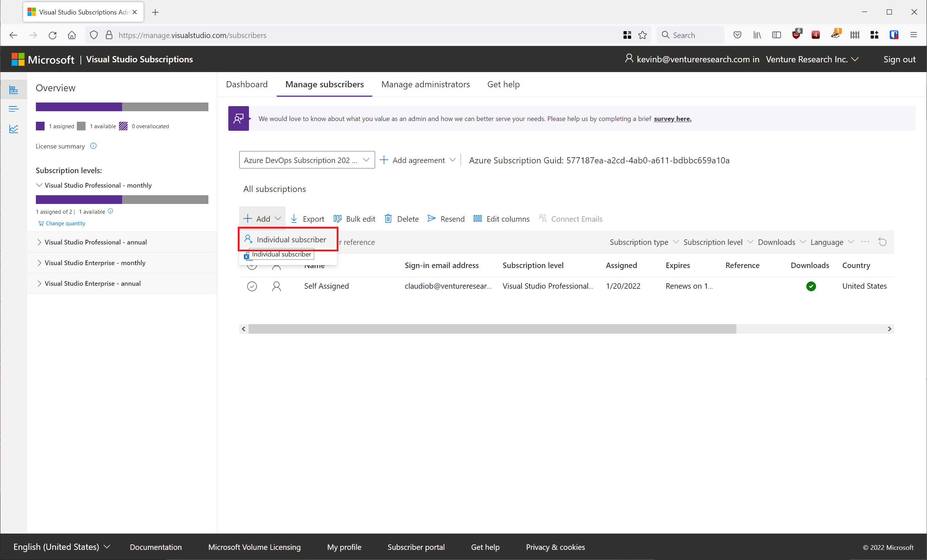Image resolution: width=927 pixels, height=560 pixels.
Task: Expand Visual Studio Professional - annual
Action: coord(39,242)
